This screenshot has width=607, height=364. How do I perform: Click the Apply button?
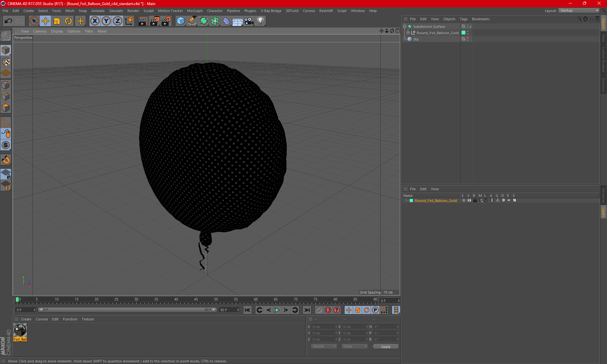pyautogui.click(x=386, y=347)
